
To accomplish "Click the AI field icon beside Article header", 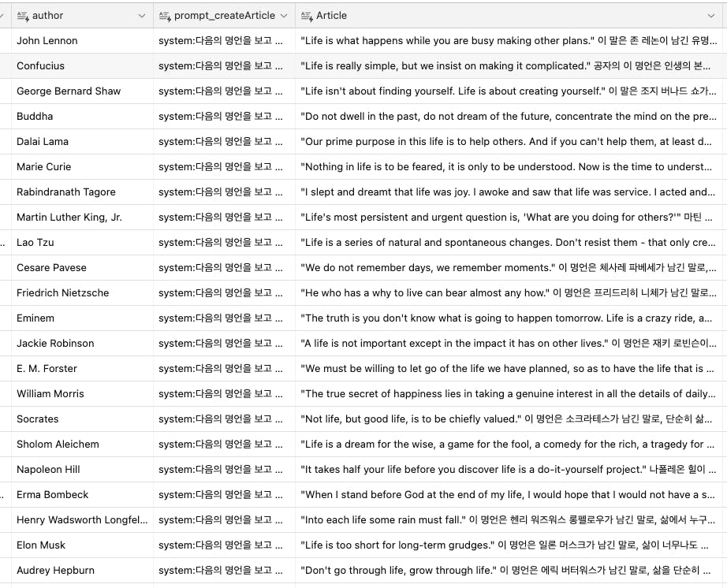I will (x=307, y=16).
